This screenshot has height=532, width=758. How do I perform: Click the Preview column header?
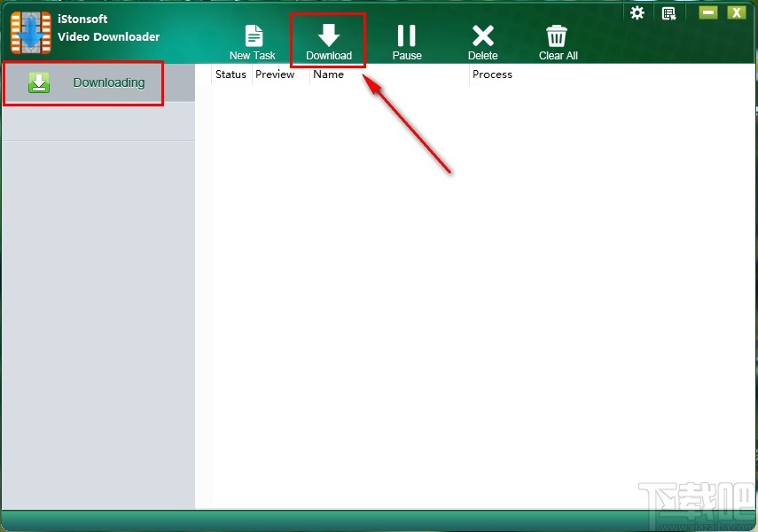[x=275, y=74]
